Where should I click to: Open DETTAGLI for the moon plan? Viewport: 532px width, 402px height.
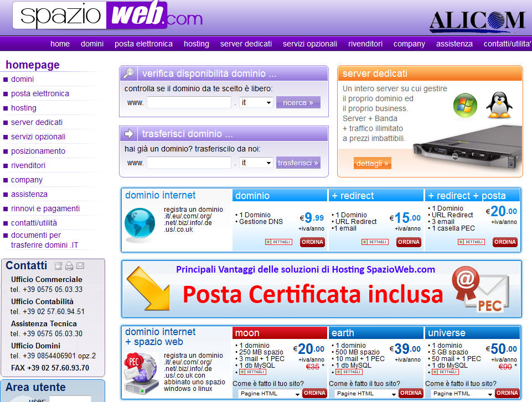253,372
